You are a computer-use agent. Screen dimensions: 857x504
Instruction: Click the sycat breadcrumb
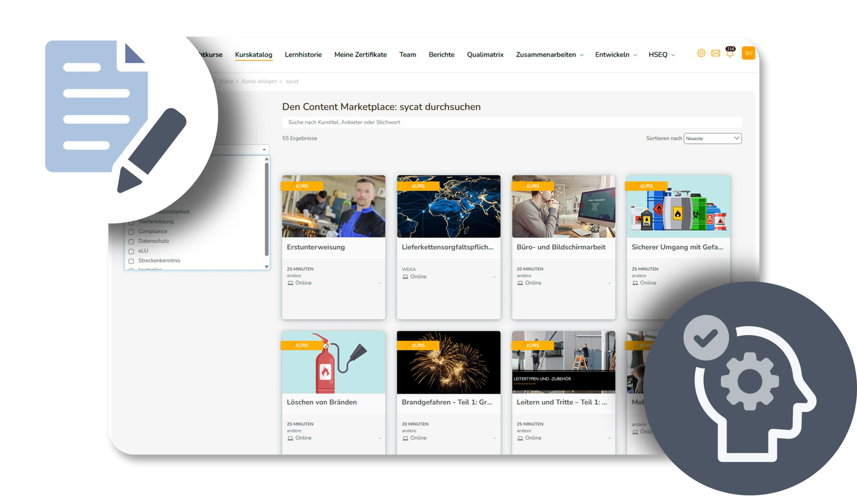[292, 81]
